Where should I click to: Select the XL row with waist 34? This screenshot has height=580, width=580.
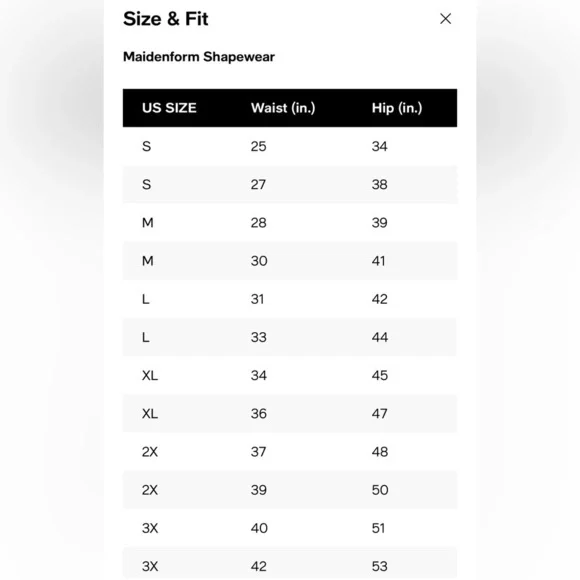(290, 375)
